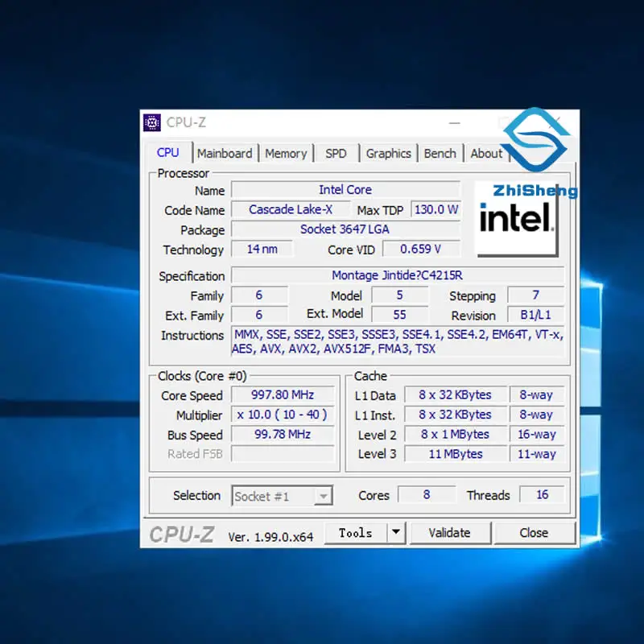Select the SPD tab
644x644 pixels.
click(x=336, y=153)
